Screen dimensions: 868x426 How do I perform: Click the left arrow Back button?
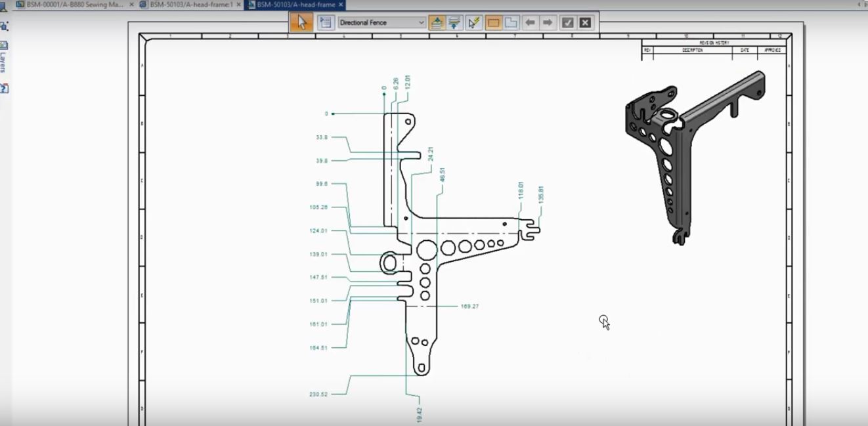pyautogui.click(x=530, y=22)
